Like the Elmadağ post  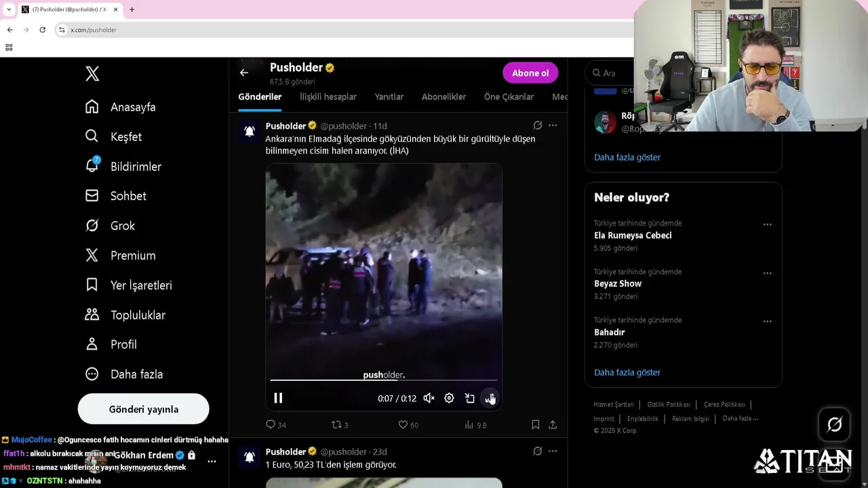[408, 425]
